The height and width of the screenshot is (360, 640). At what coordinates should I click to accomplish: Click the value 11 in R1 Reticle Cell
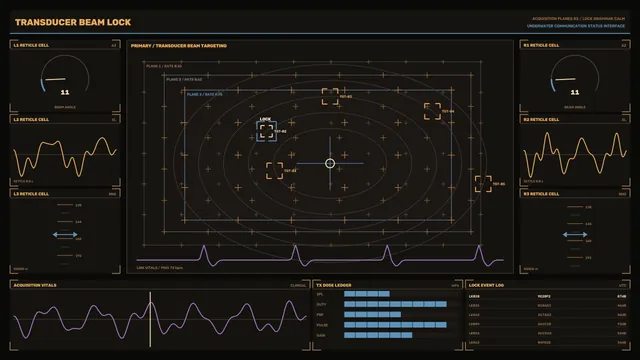575,93
